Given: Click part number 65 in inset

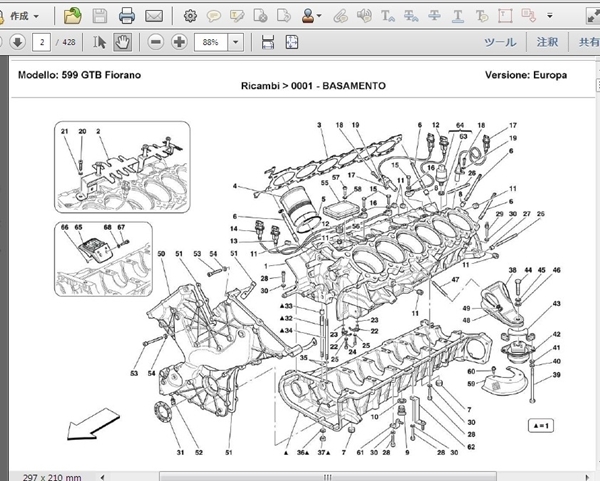Looking at the screenshot, I should [78, 227].
